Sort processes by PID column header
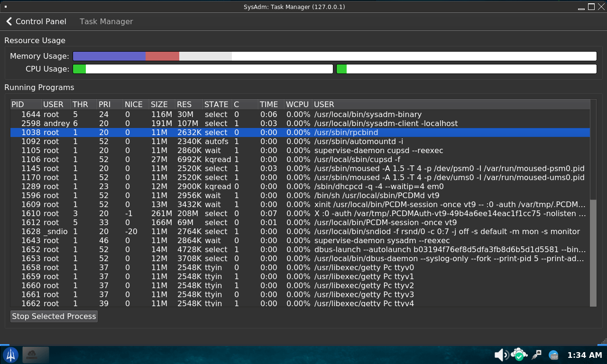The height and width of the screenshot is (364, 607). (18, 104)
